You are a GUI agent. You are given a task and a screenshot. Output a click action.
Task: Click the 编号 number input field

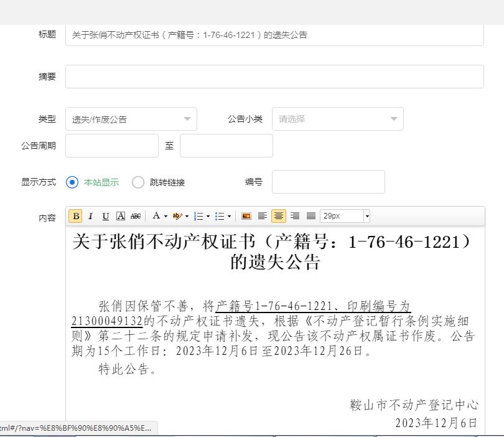(x=328, y=182)
